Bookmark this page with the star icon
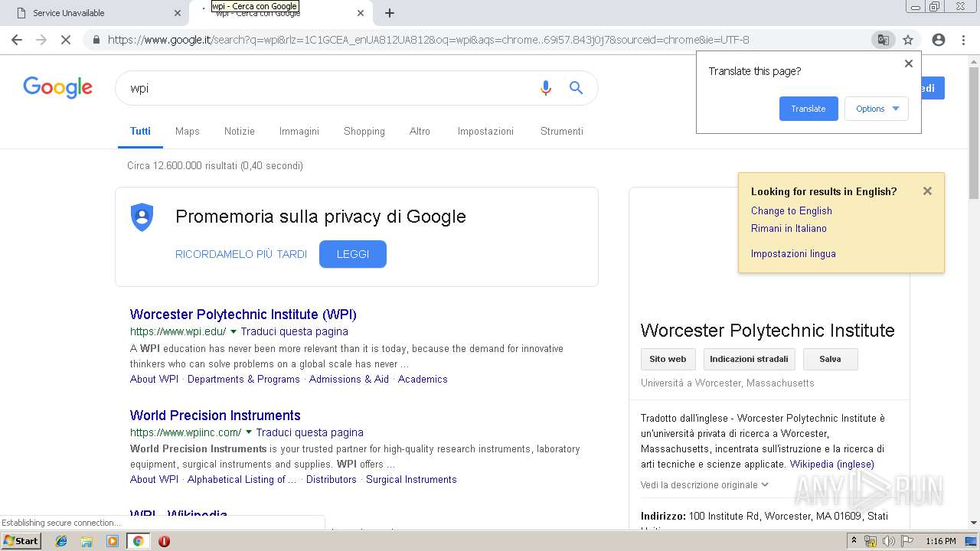Image resolution: width=980 pixels, height=551 pixels. click(908, 40)
